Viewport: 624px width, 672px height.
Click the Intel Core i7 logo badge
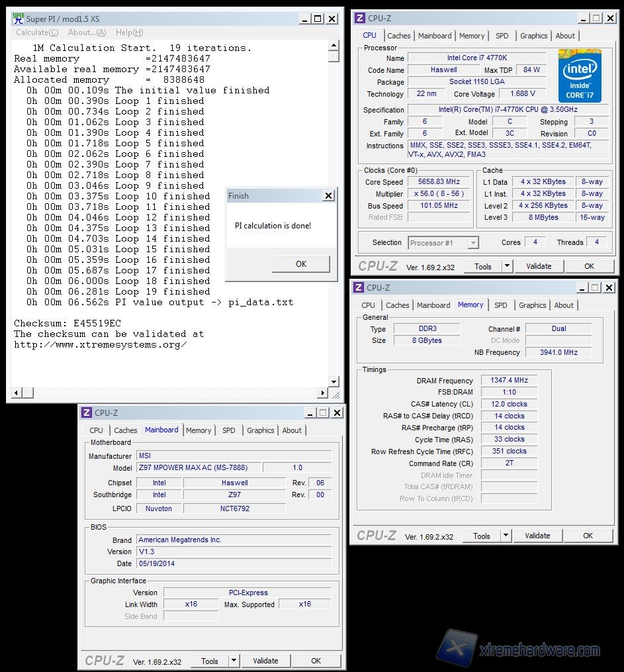pyautogui.click(x=579, y=75)
